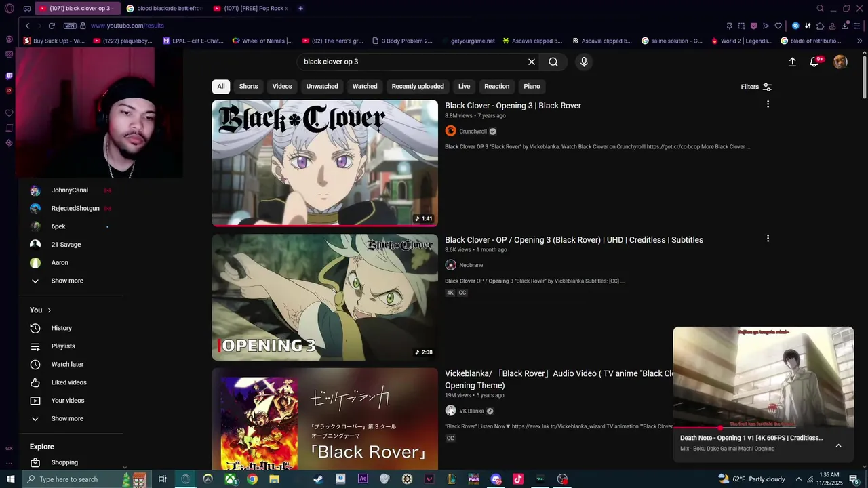
Task: Open options for the Neobrane UHD video
Action: click(x=768, y=239)
